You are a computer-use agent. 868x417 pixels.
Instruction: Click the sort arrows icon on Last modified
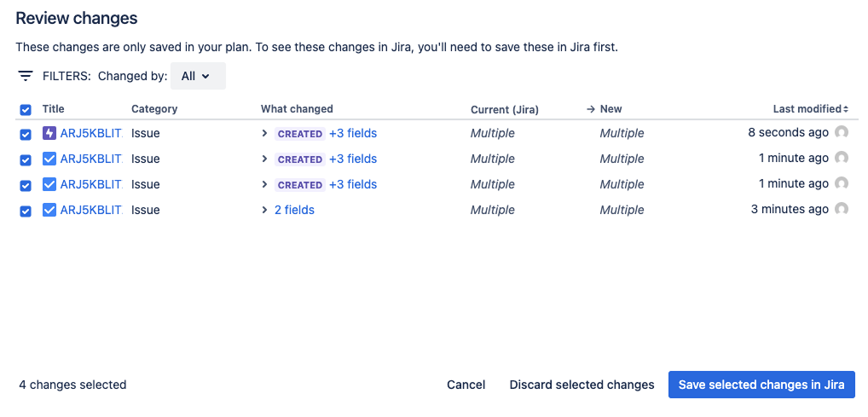(846, 109)
